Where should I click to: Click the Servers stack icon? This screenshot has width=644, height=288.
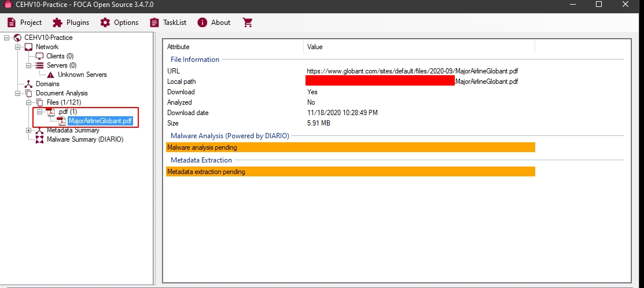click(39, 65)
